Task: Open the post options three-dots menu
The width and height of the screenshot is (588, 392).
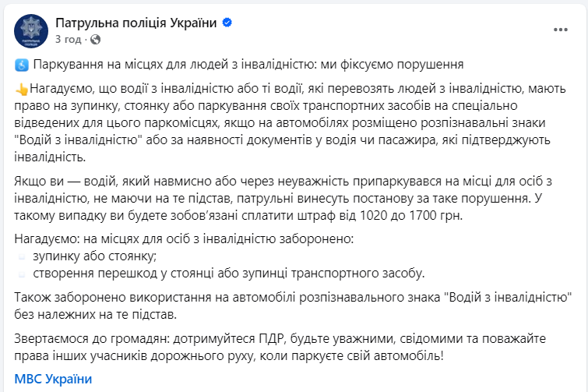Action: 561,30
